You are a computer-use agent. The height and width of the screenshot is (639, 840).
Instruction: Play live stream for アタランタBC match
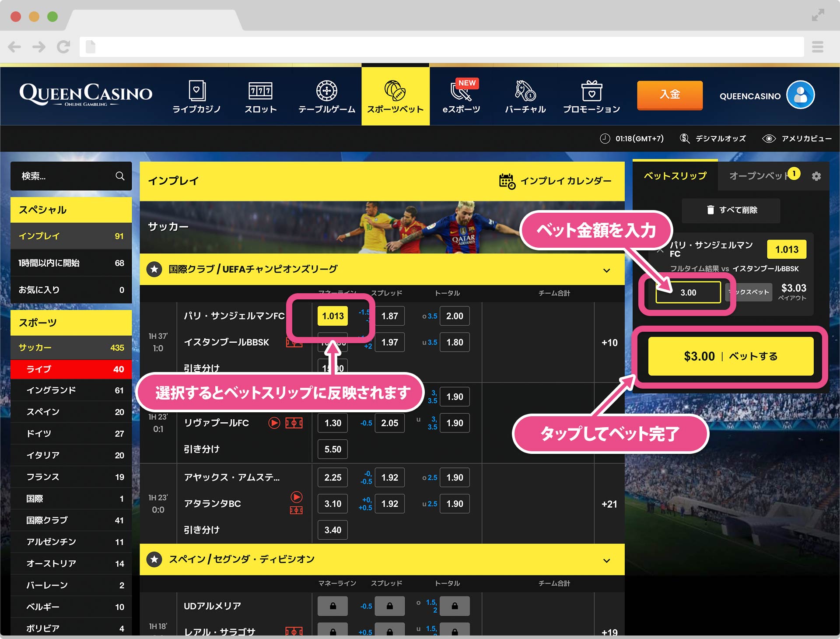click(296, 497)
